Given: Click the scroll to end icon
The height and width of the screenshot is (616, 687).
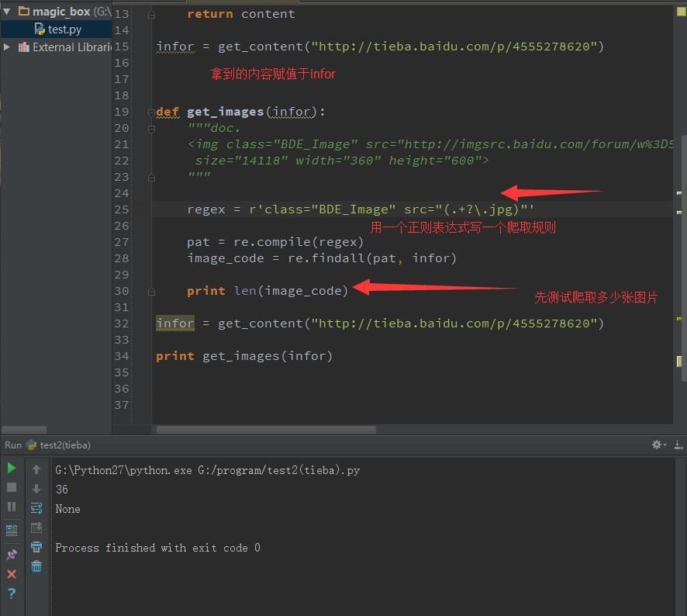Looking at the screenshot, I should pyautogui.click(x=36, y=528).
